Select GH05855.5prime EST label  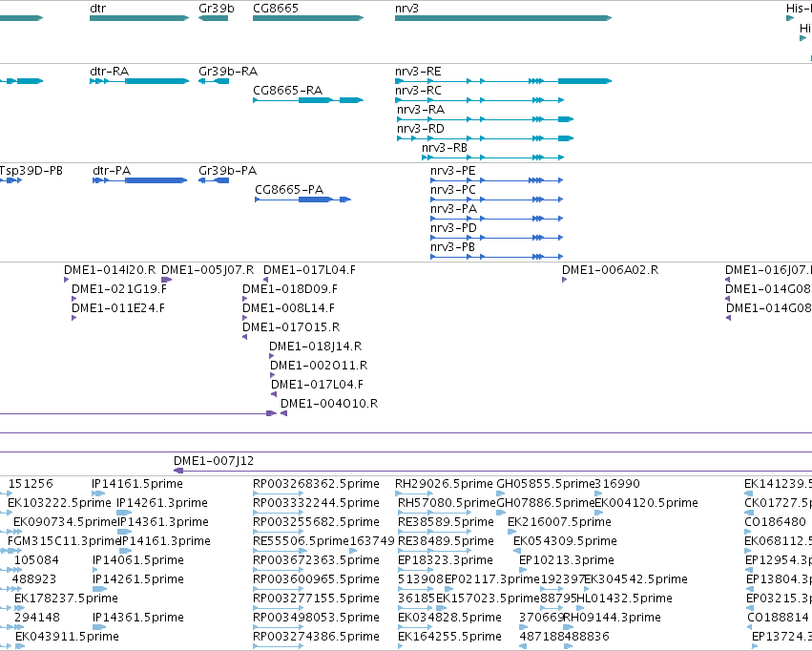(x=546, y=484)
